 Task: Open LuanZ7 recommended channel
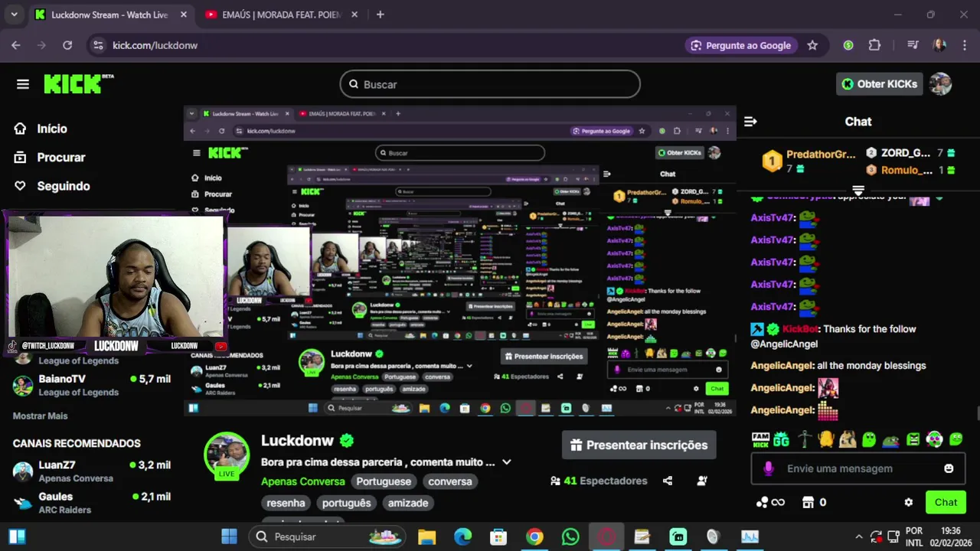(x=92, y=471)
